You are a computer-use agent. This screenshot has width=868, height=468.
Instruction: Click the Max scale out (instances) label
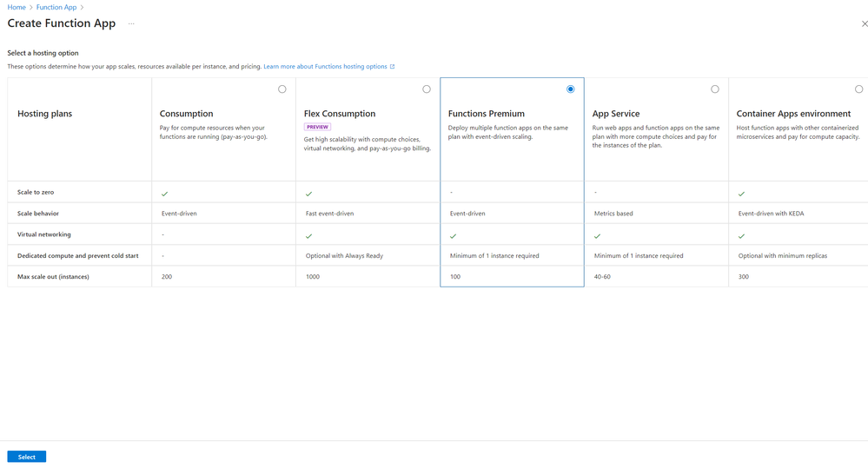(x=53, y=277)
